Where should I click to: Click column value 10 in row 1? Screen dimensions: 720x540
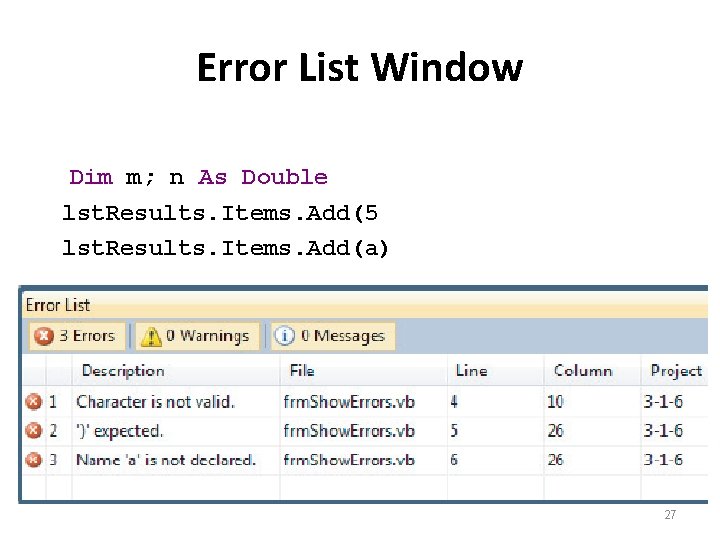tap(555, 402)
